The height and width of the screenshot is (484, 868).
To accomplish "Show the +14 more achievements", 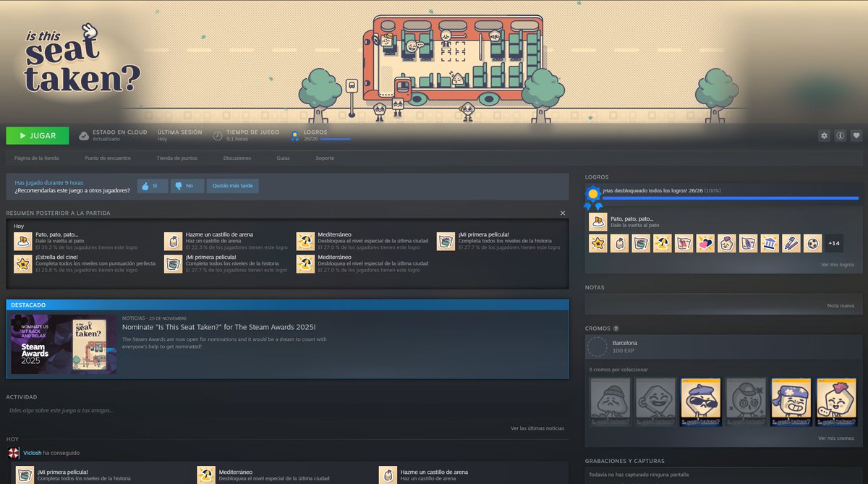I will 834,243.
